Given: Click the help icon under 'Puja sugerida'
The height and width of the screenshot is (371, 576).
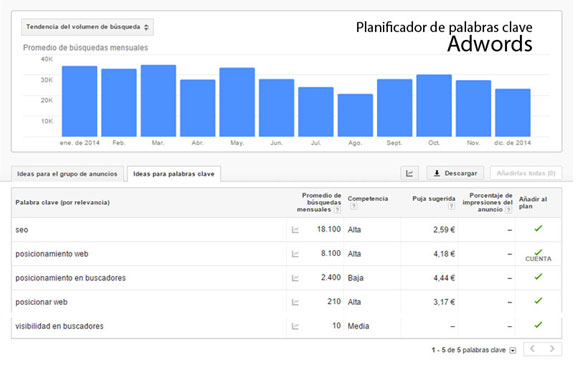Looking at the screenshot, I should pyautogui.click(x=451, y=206).
